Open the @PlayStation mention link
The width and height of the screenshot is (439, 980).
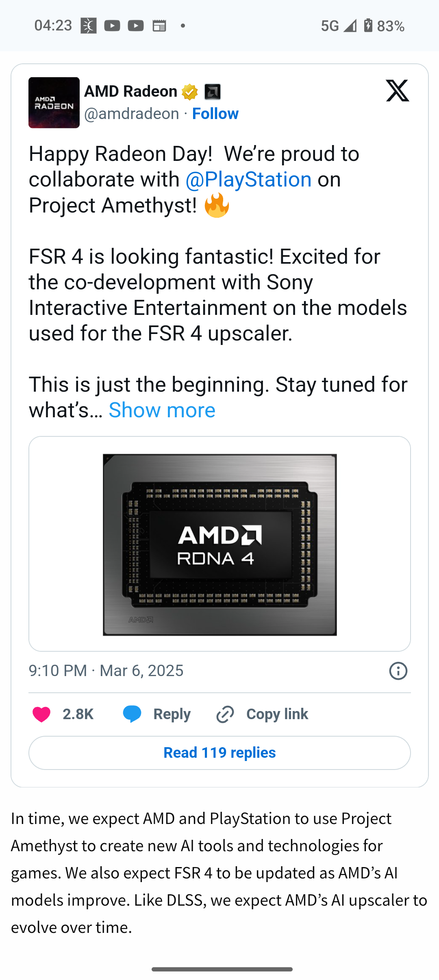(x=248, y=180)
